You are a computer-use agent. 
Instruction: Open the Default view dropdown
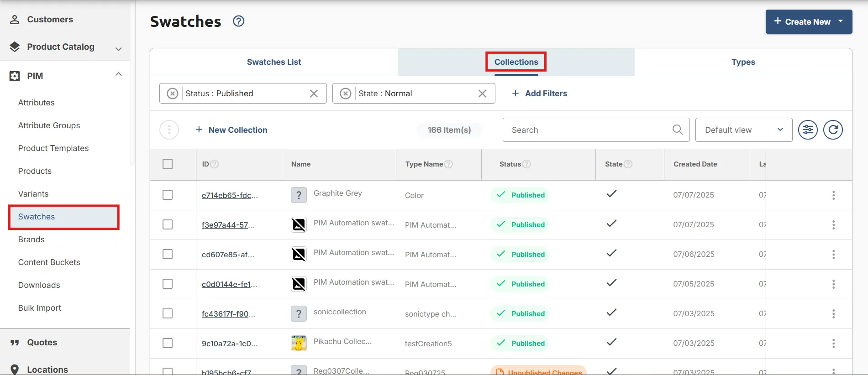coord(743,130)
